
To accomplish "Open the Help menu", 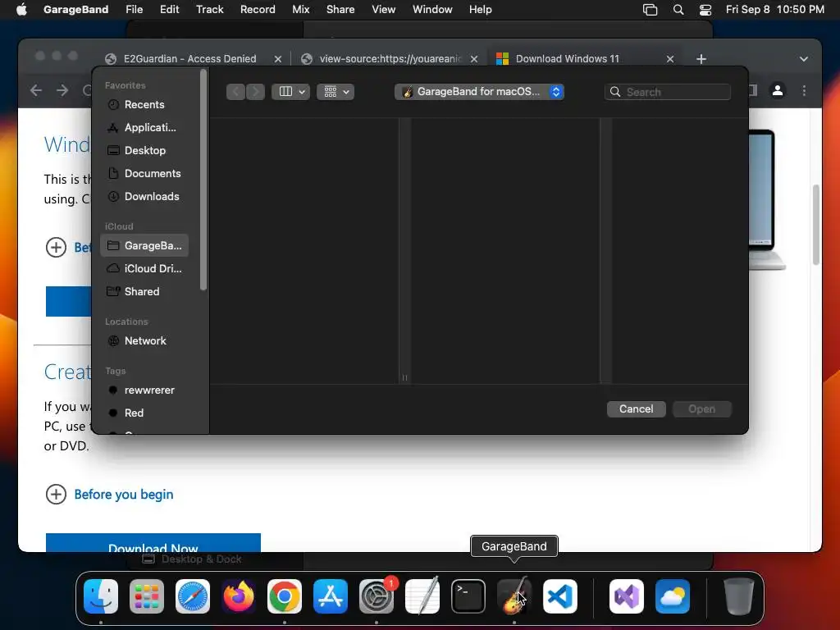I will coord(480,9).
